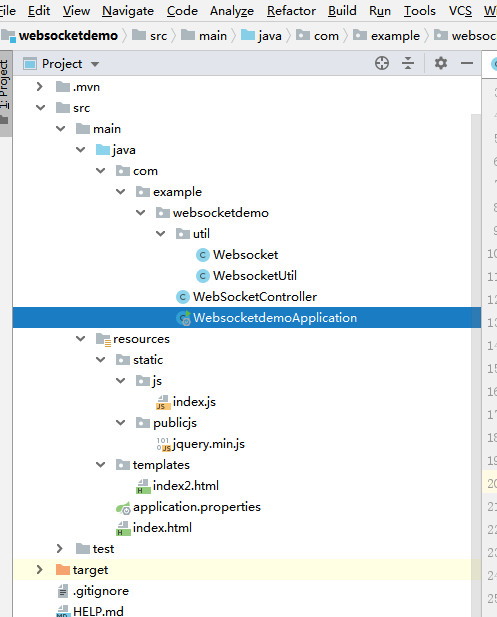
Task: Click the Project view window icon
Action: [x=30, y=63]
